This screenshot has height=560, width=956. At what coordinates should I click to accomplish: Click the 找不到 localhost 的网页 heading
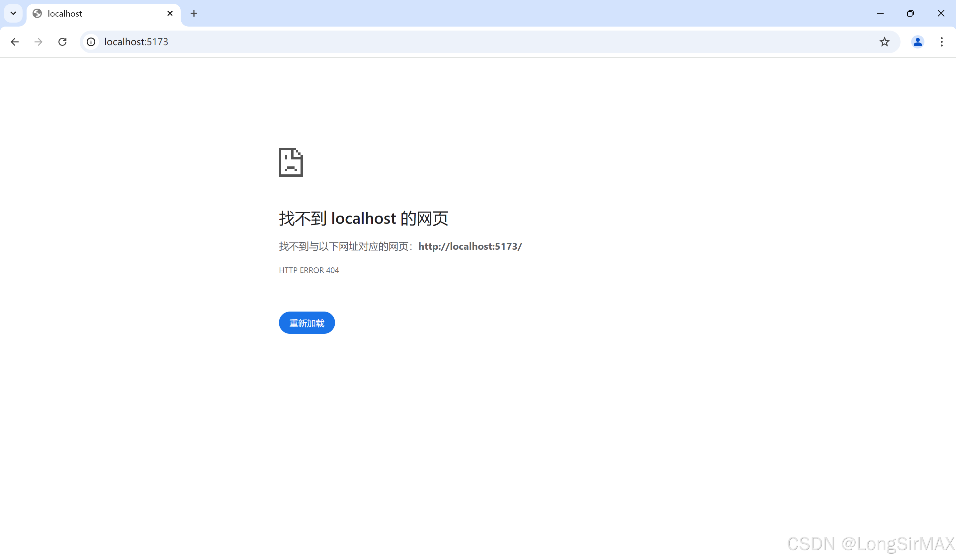[x=363, y=219]
